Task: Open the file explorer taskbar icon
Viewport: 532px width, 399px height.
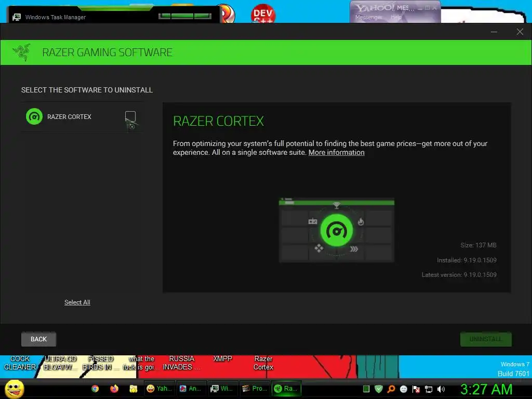Action: click(134, 389)
